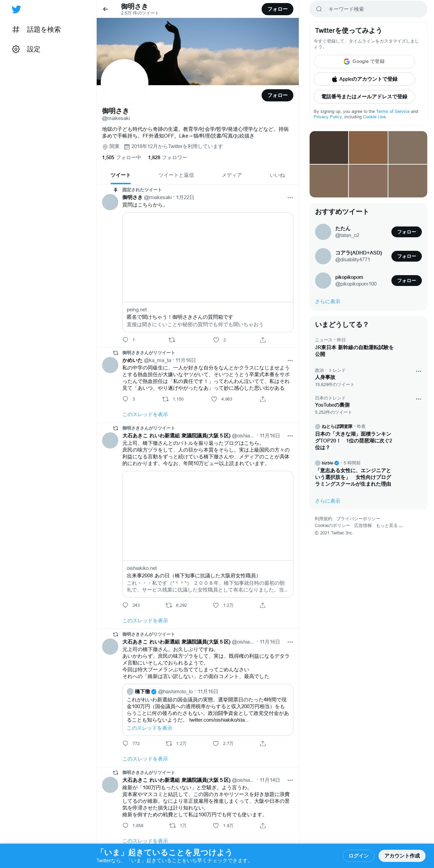Viewport: 434px width, 868px height.
Task: Click Google で登録 button
Action: coord(364,62)
